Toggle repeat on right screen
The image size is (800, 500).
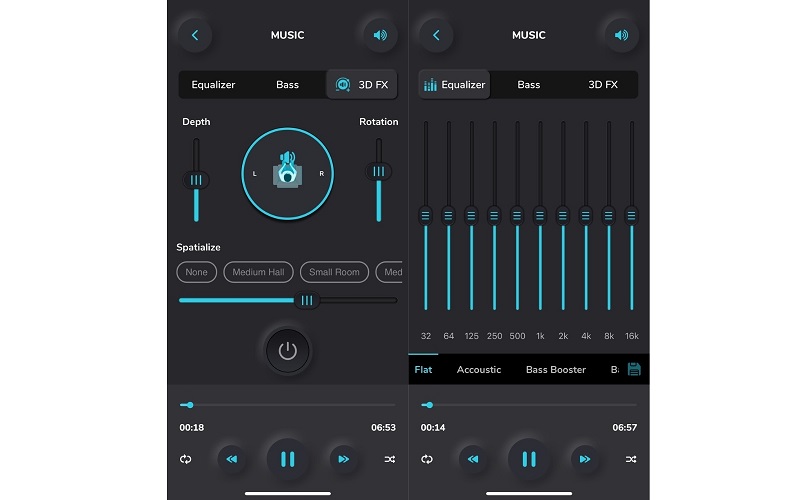pyautogui.click(x=427, y=459)
